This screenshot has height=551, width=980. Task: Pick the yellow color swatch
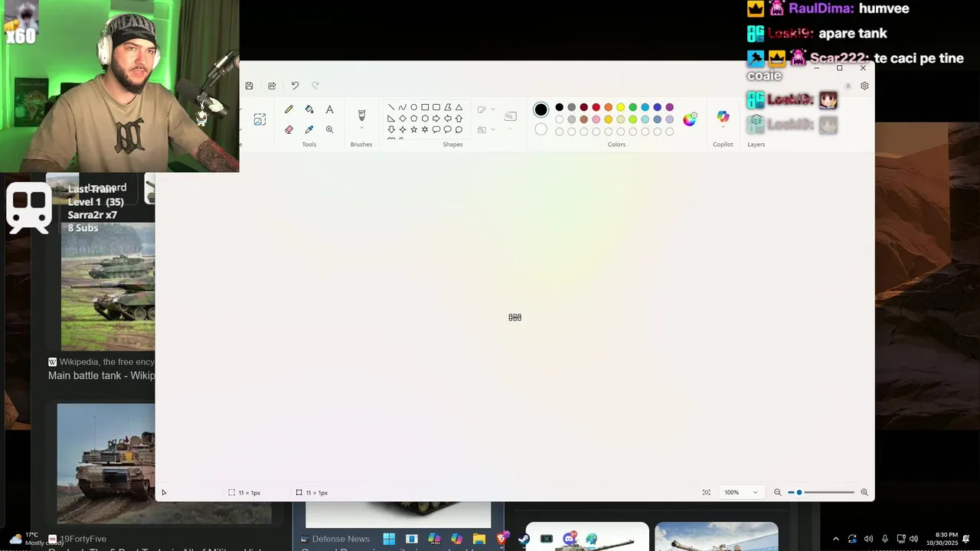pyautogui.click(x=620, y=107)
